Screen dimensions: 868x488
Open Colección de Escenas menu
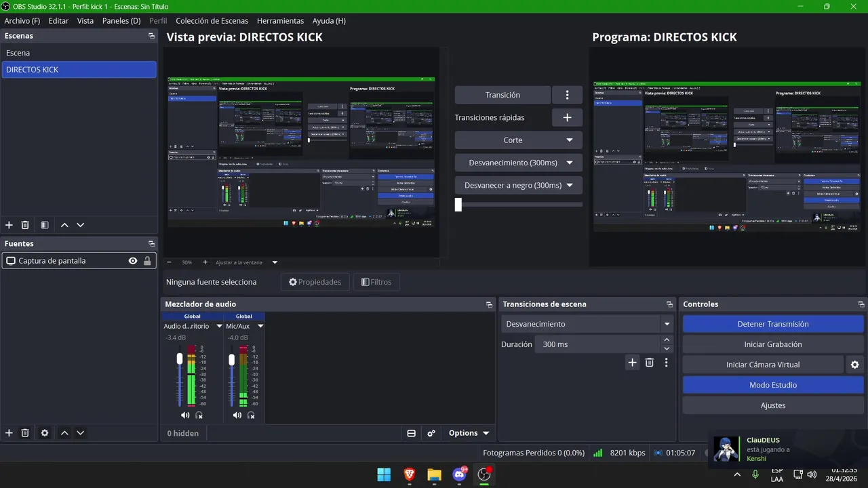(x=212, y=21)
